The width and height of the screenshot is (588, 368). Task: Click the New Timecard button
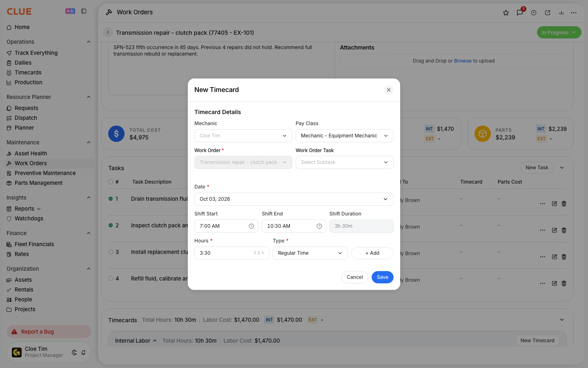pos(537,341)
